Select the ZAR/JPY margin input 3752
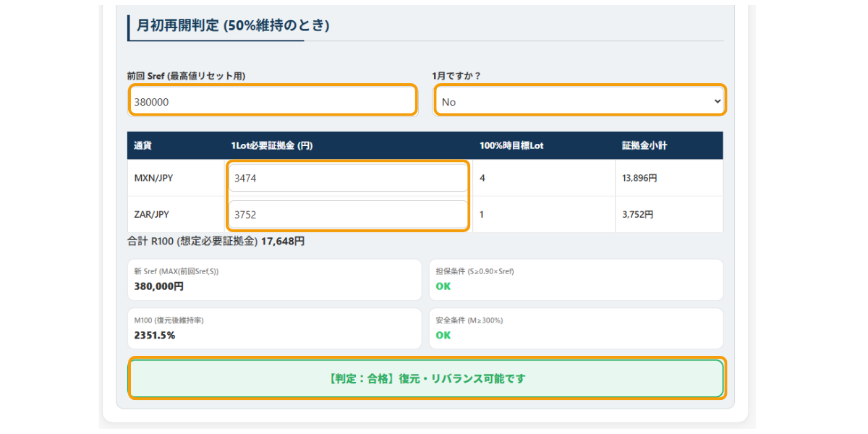The width and height of the screenshot is (868, 434). coord(348,213)
